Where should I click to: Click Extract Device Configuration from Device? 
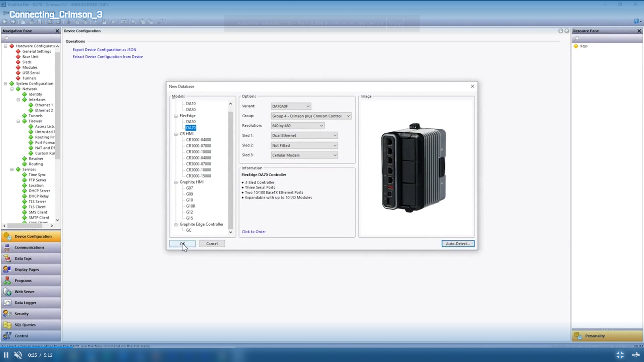pos(108,57)
